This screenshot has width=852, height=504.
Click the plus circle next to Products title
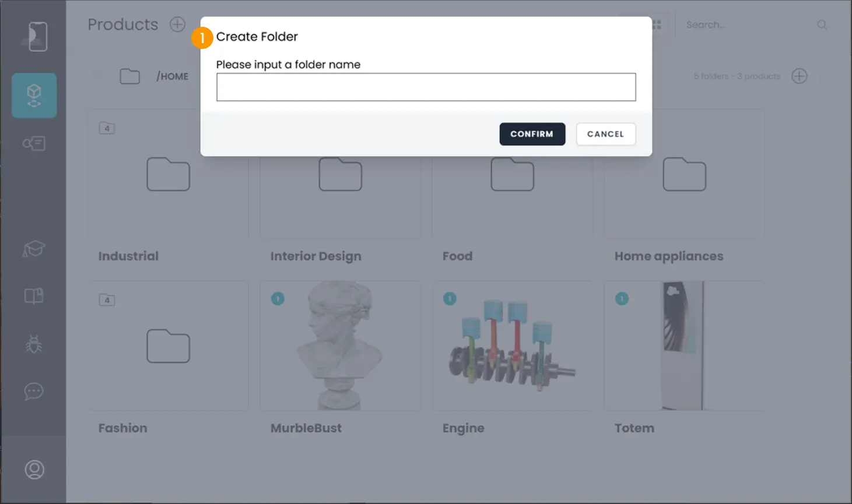tap(177, 24)
